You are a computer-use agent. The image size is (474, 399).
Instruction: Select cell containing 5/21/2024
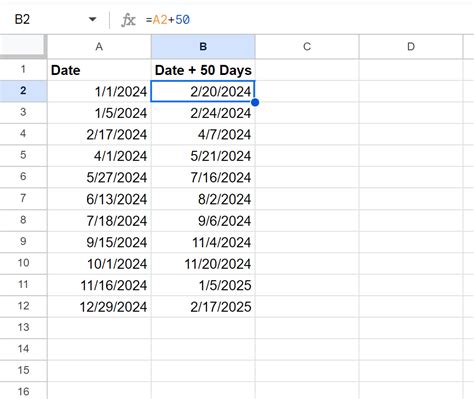tap(203, 156)
